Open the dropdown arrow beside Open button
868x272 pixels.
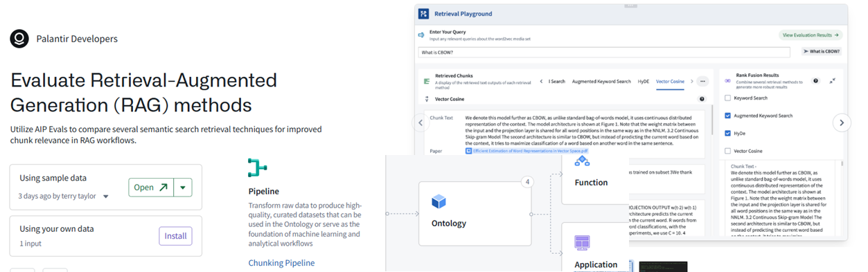pyautogui.click(x=183, y=187)
